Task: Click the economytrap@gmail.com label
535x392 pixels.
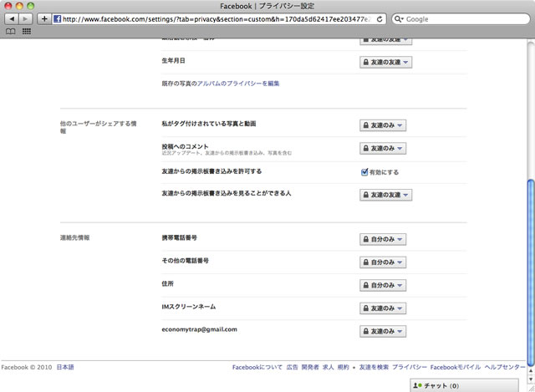Action: tap(199, 329)
